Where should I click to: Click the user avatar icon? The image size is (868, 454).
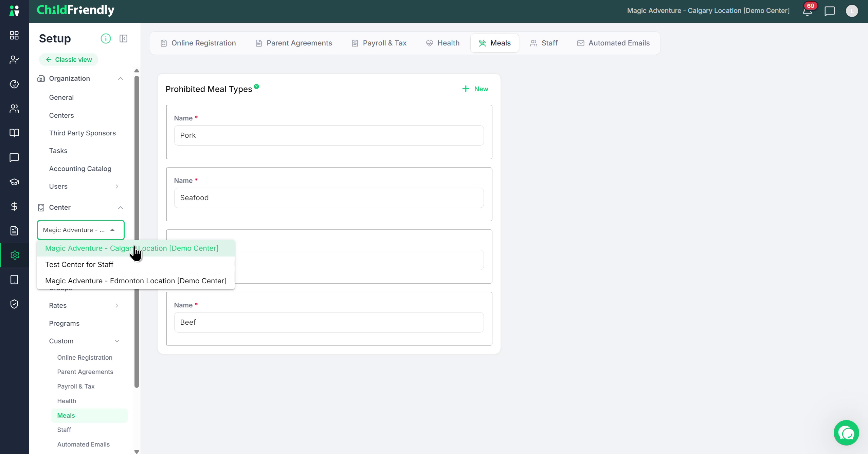(x=852, y=11)
